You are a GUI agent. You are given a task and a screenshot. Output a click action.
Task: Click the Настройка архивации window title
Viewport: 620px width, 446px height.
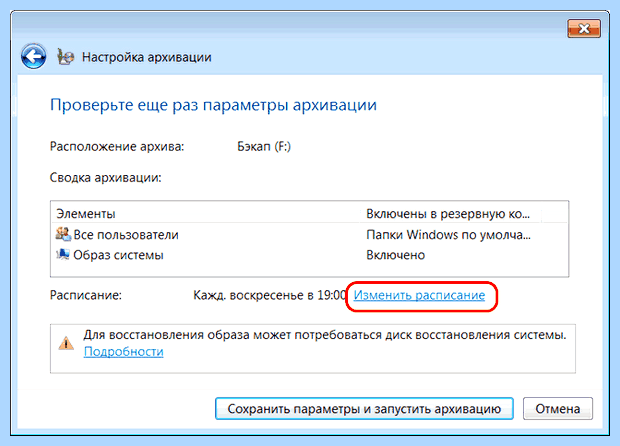[147, 57]
